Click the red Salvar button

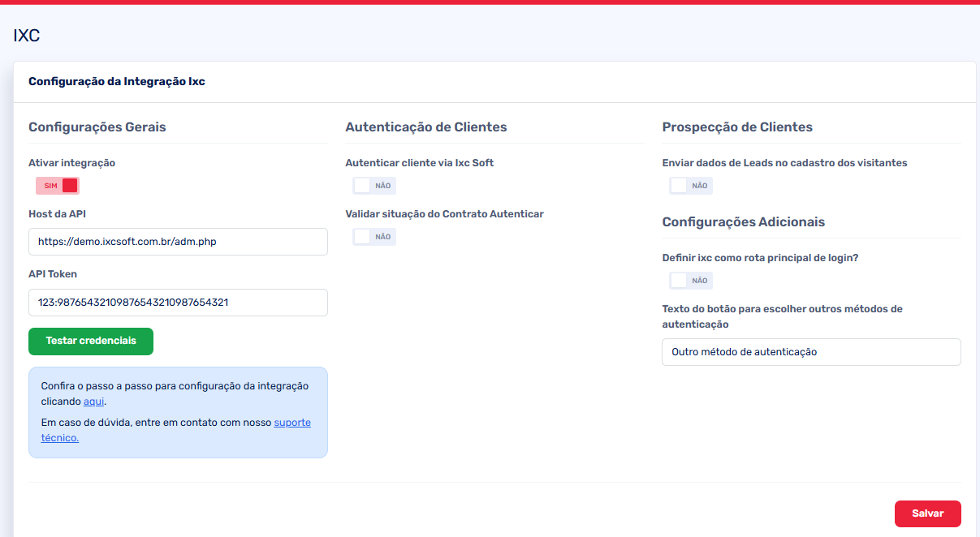927,513
